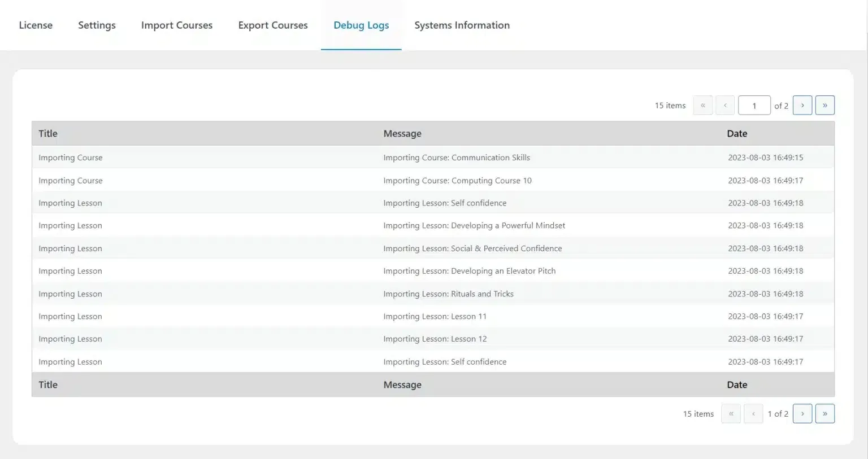Image resolution: width=868 pixels, height=459 pixels.
Task: Click the Message column header
Action: click(402, 133)
